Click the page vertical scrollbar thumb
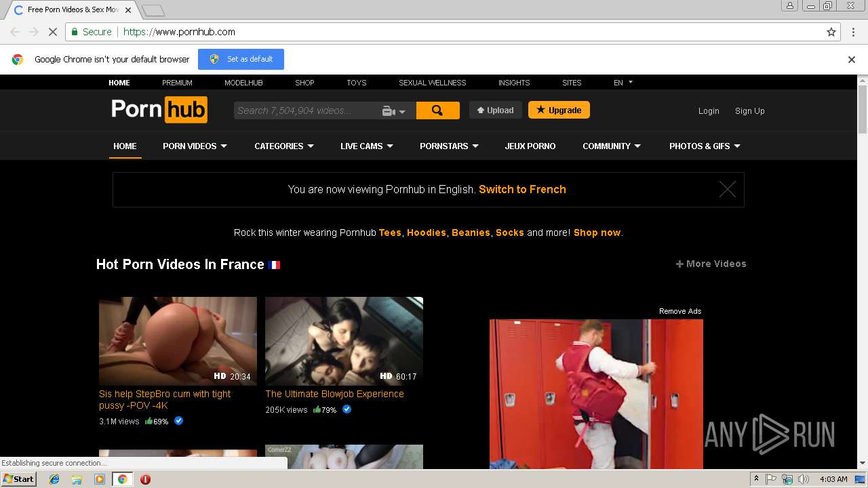 863,108
